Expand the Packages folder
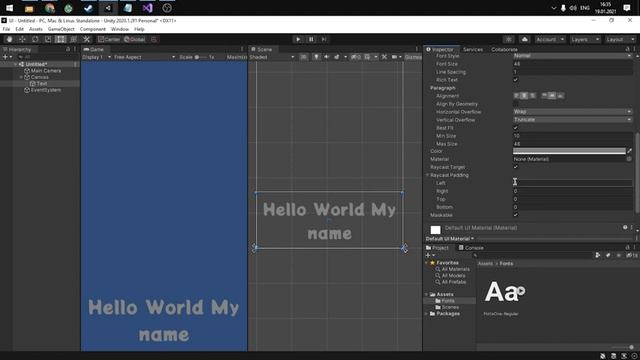Viewport: 640px width, 360px height. point(427,313)
